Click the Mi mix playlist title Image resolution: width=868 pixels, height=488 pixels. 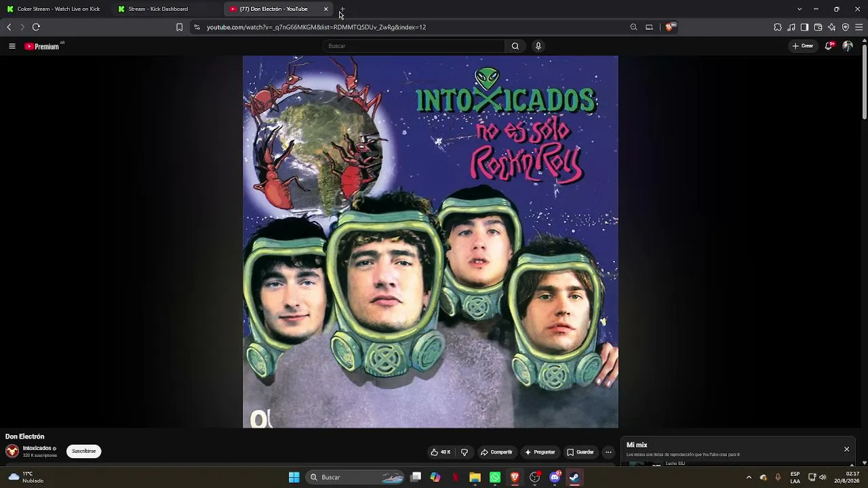click(x=637, y=445)
